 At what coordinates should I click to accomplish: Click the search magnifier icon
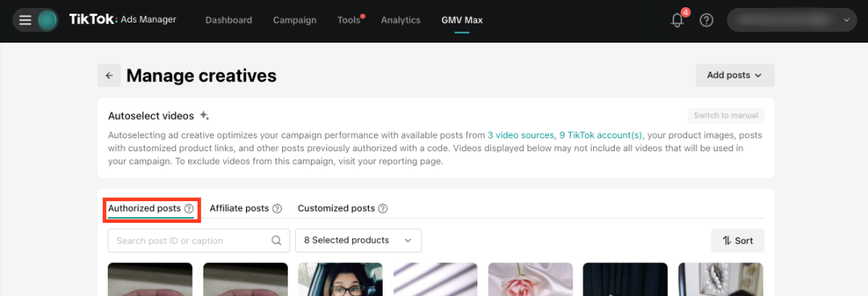point(276,240)
